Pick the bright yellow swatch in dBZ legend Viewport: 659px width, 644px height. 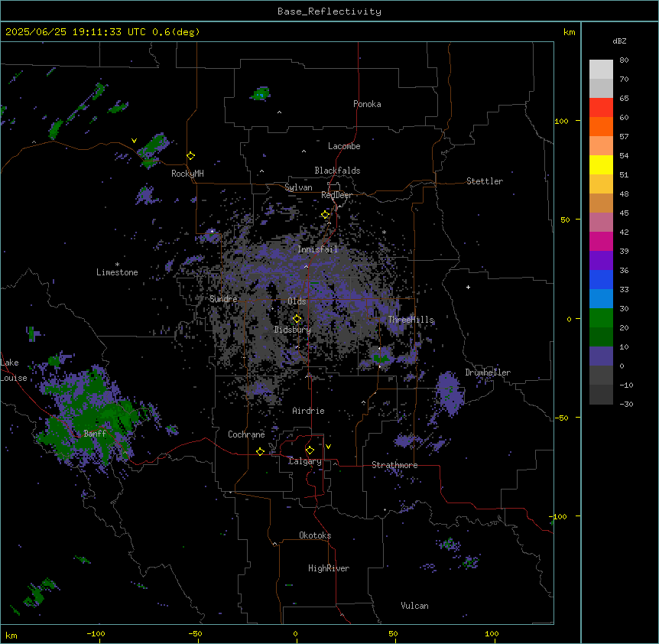click(x=601, y=164)
